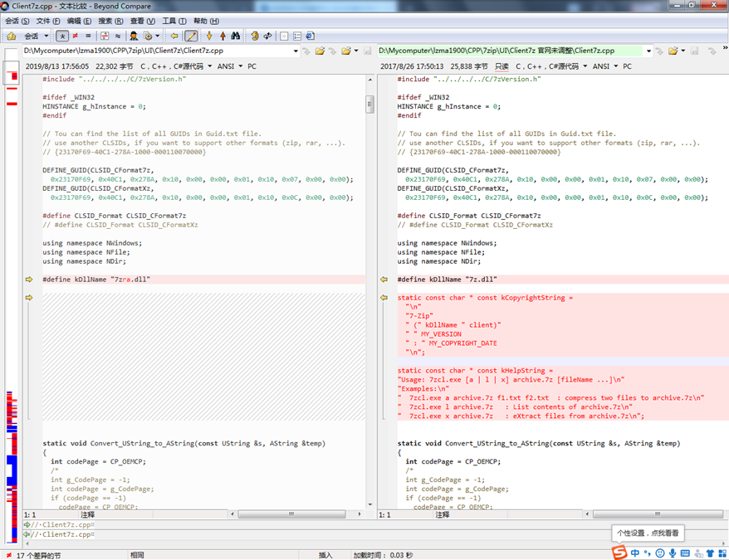Image resolution: width=729 pixels, height=560 pixels.
Task: Open the Home session icon
Action: tap(12, 36)
